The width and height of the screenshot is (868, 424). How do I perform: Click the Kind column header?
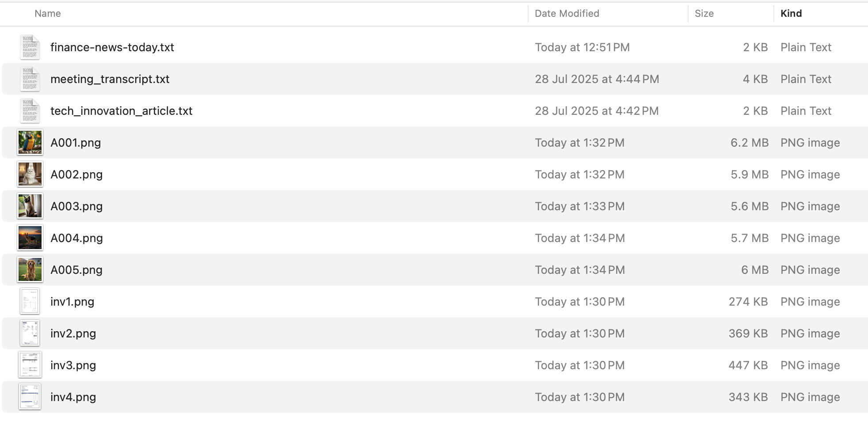[791, 14]
